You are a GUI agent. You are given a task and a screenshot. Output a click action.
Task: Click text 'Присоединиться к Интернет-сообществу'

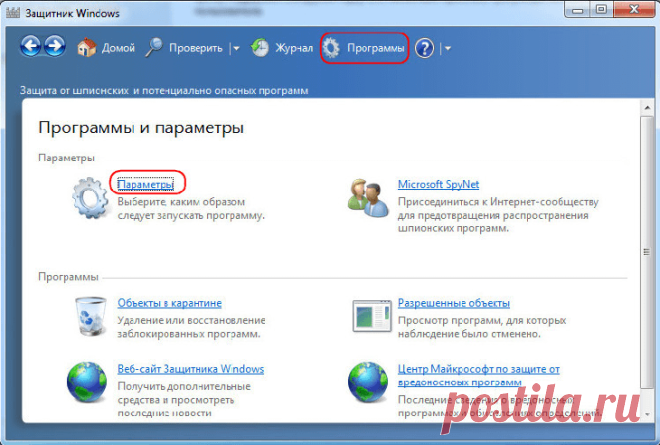[498, 202]
